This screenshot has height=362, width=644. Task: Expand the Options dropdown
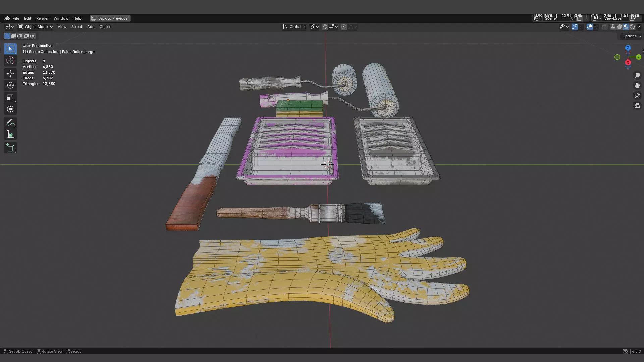[631, 36]
